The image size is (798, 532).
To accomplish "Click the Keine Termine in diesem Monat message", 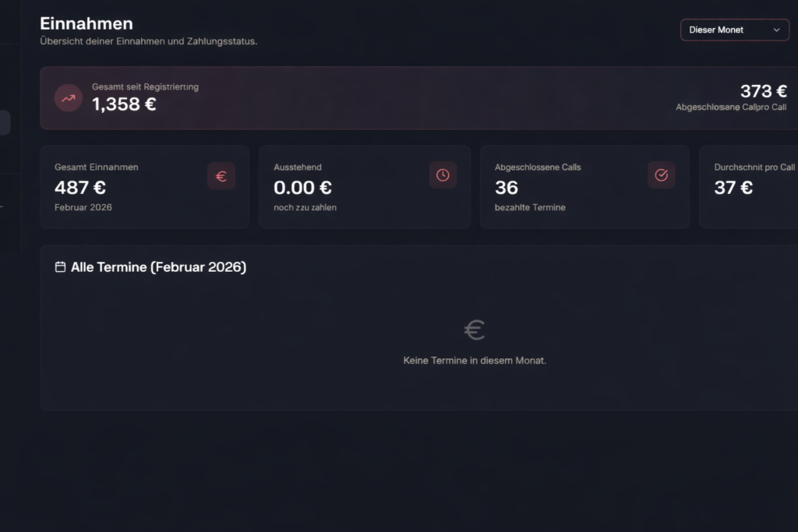I will [475, 361].
